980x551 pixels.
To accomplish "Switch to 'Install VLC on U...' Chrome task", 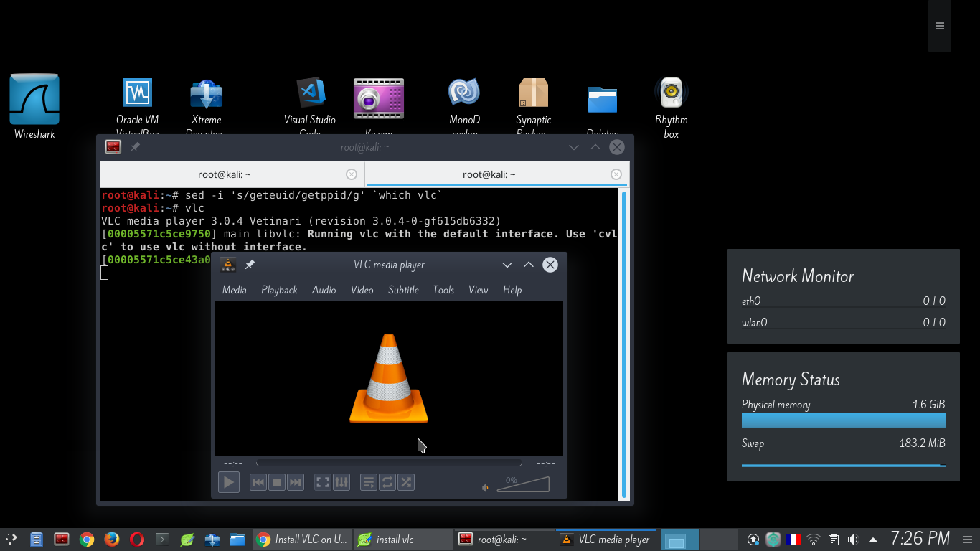I will (x=302, y=540).
